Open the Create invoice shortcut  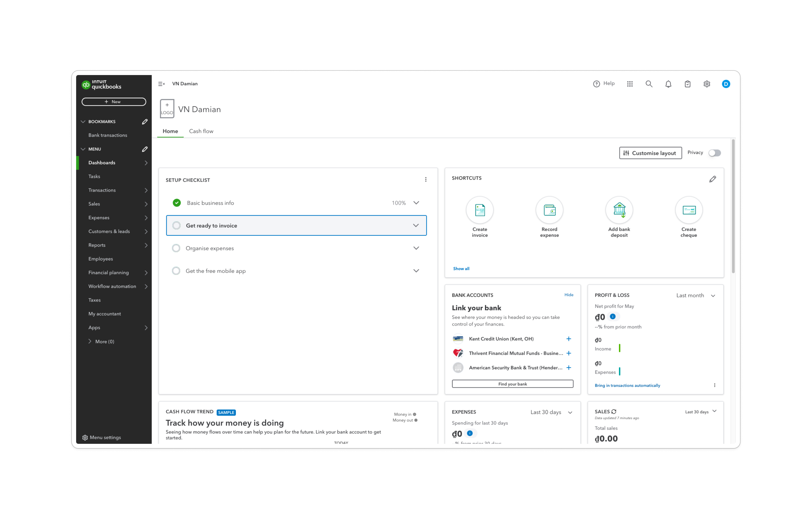point(479,210)
